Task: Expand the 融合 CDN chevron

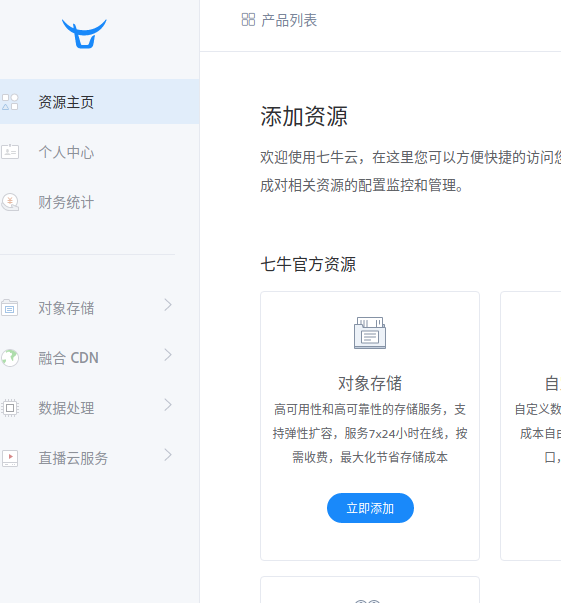Action: coord(168,355)
